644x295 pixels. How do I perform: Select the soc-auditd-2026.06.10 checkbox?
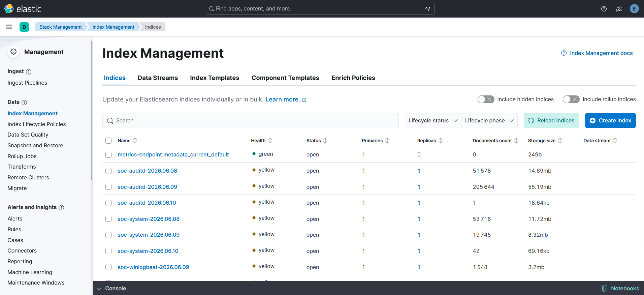[x=108, y=203]
